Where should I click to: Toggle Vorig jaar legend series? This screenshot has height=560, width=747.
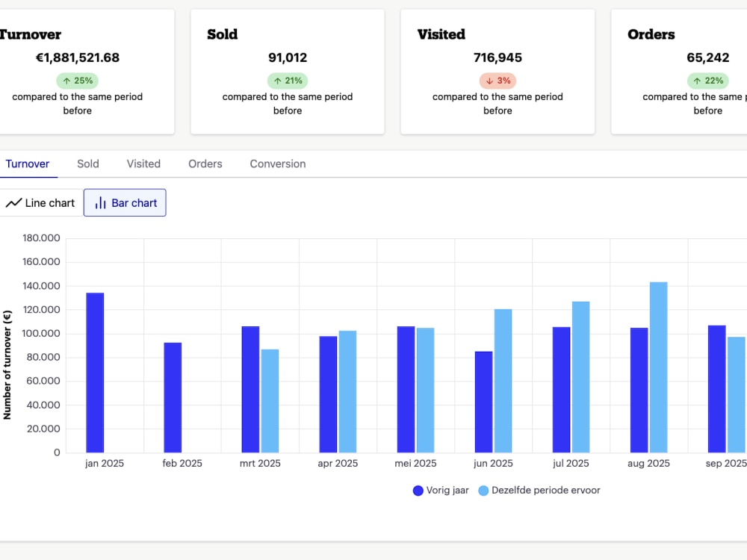tap(441, 491)
